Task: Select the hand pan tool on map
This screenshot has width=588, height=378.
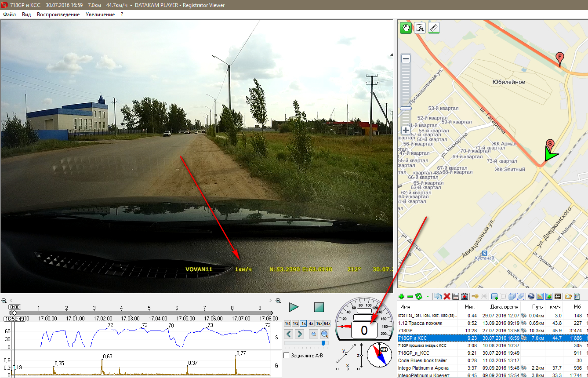Action: point(406,28)
